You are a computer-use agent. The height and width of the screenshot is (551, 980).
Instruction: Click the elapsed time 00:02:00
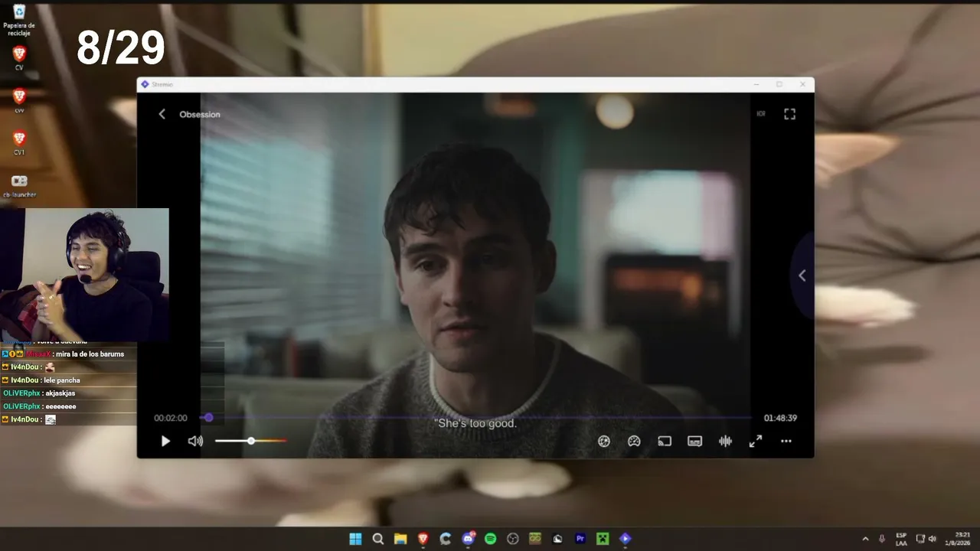point(171,418)
